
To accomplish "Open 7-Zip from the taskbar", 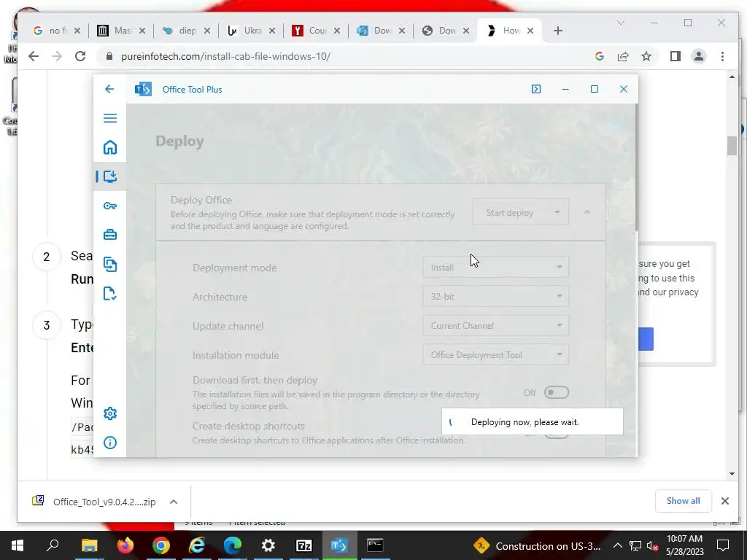I will tap(304, 545).
